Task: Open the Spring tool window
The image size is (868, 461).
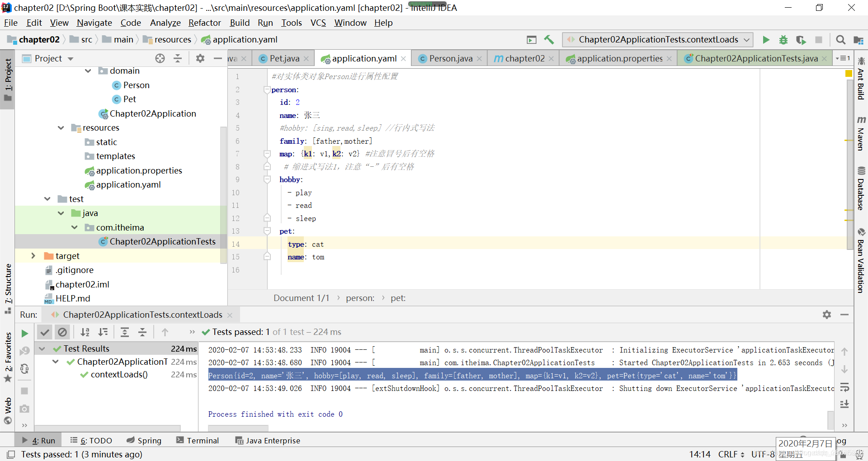Action: pos(144,441)
